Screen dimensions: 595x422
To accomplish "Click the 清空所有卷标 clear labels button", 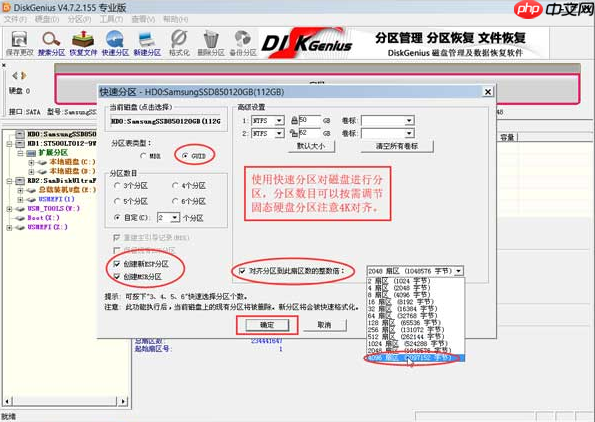I will pos(397,146).
